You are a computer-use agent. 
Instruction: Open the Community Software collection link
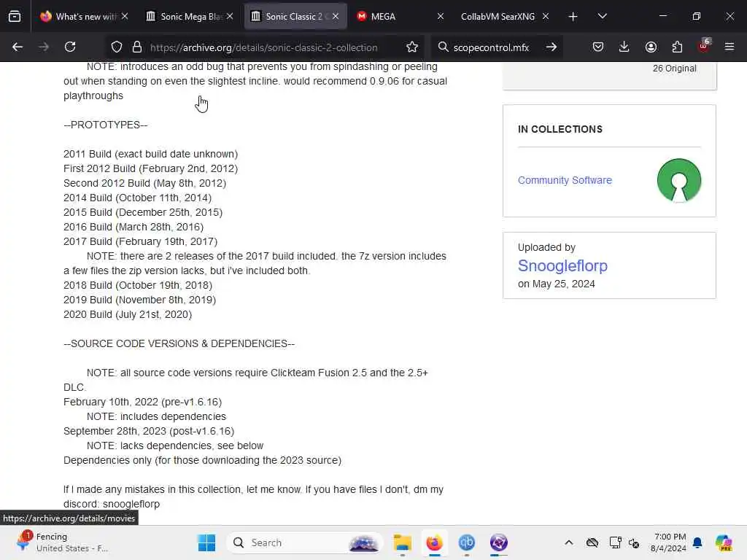565,181
